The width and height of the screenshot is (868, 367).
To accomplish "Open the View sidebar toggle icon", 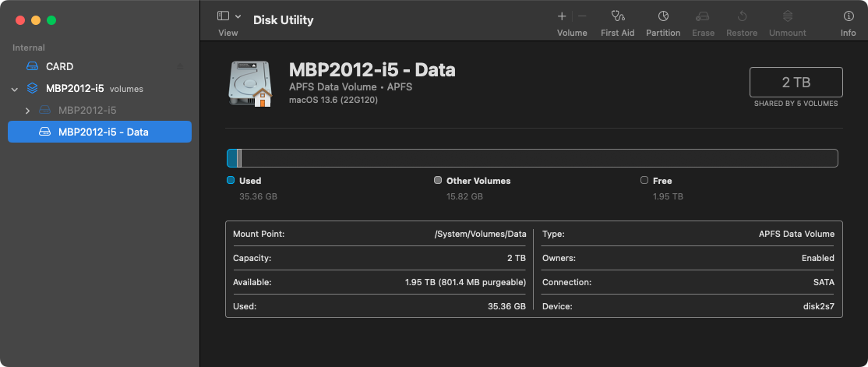I will tap(223, 16).
